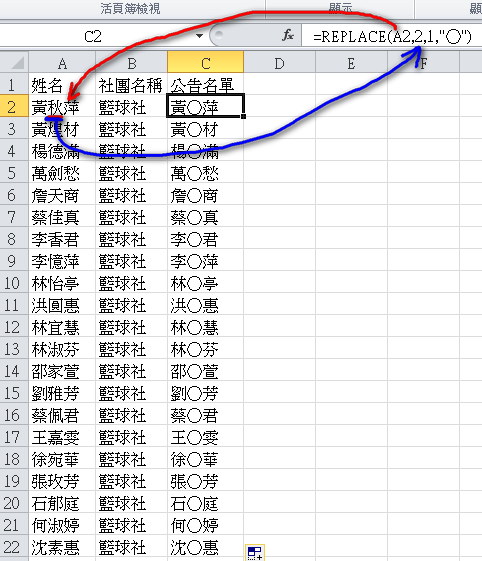Click the fill handle of cell C2
Viewport: 482px width, 561px height.
244,116
